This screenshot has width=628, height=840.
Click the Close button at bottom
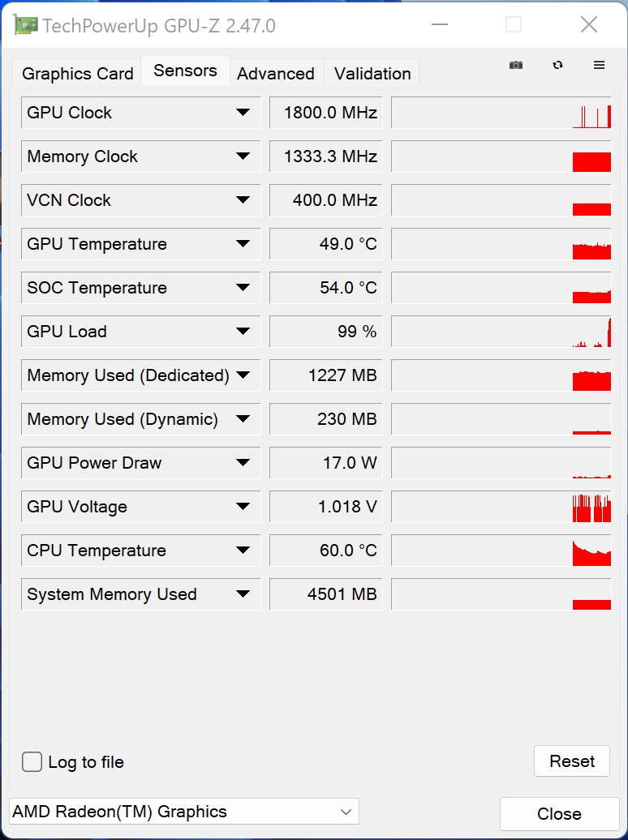tap(559, 814)
